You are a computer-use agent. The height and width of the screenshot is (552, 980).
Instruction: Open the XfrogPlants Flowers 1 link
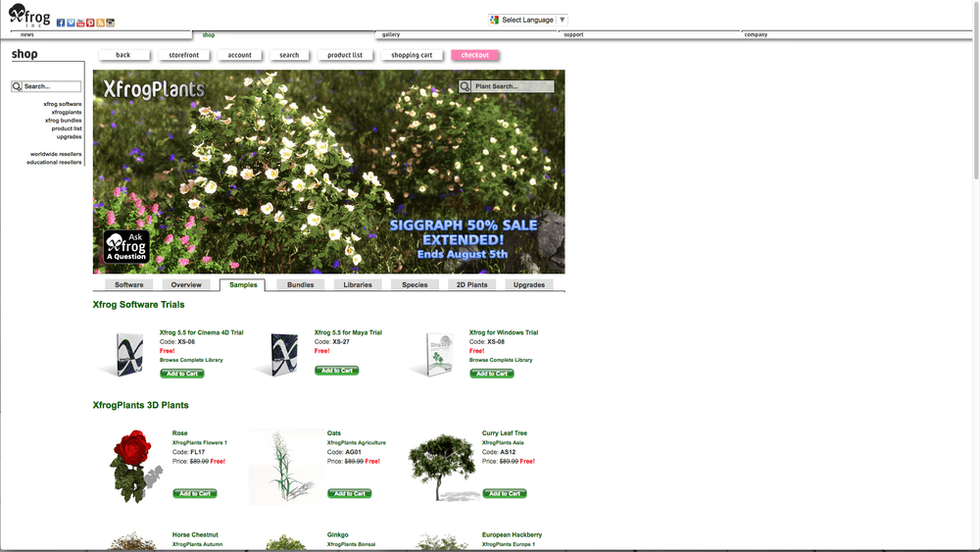click(x=200, y=442)
